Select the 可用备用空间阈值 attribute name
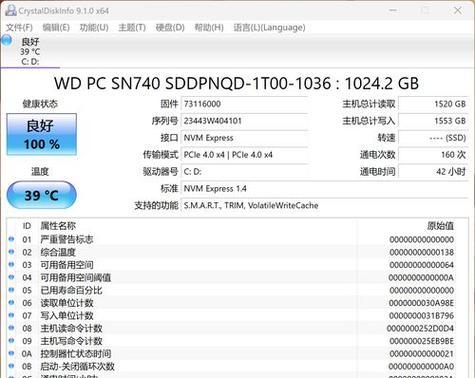 tap(76, 277)
